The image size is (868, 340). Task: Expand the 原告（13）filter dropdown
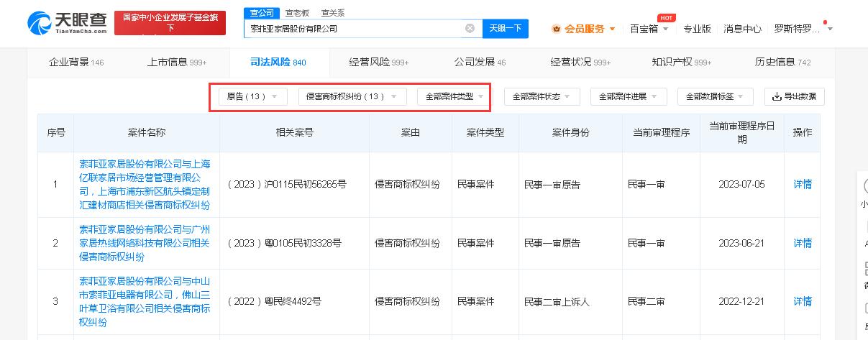[252, 96]
